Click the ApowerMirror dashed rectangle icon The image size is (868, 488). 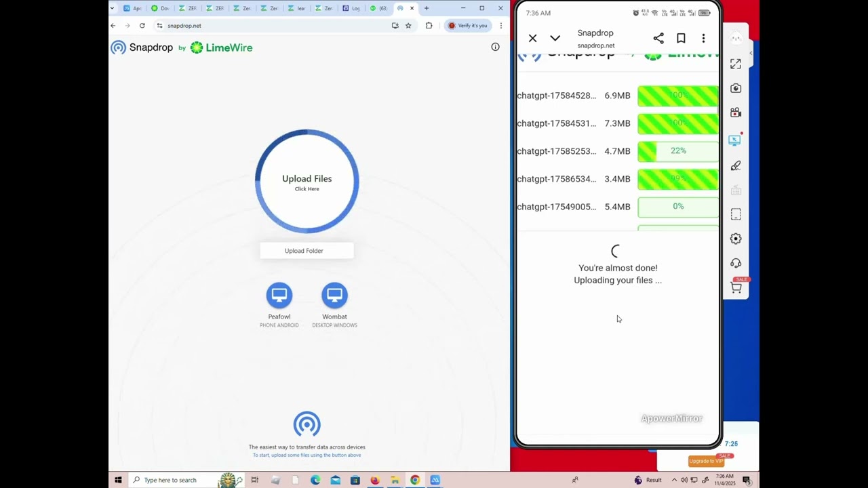click(x=736, y=214)
